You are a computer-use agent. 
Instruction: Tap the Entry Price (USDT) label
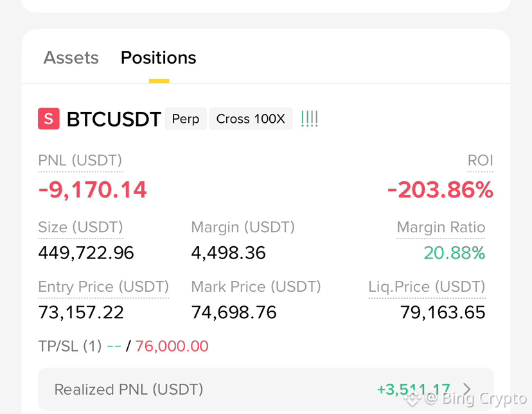tap(103, 287)
